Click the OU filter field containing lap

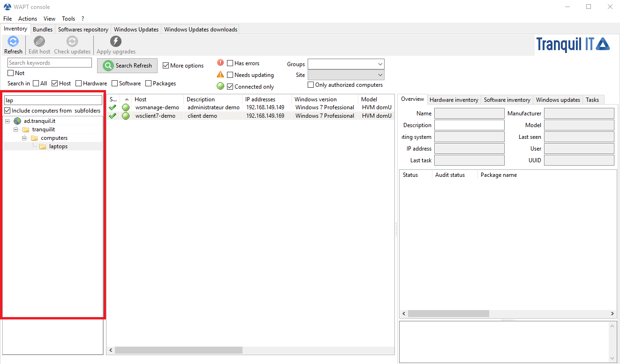click(x=53, y=100)
